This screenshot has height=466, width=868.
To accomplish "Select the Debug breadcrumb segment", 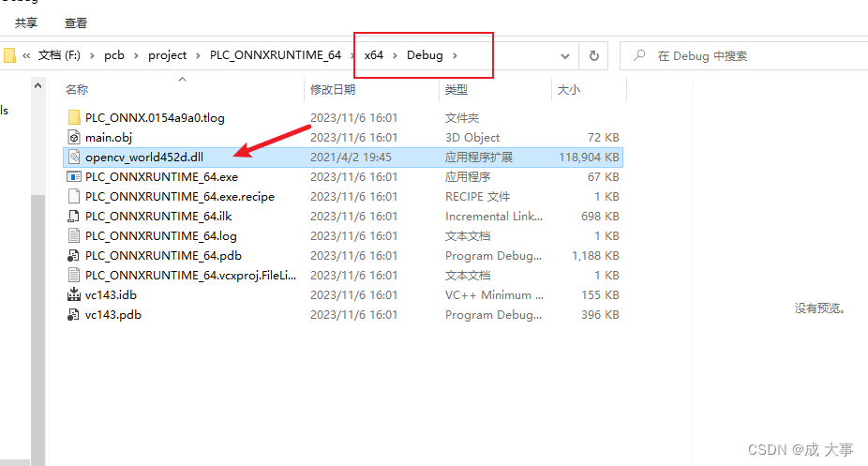I will [425, 55].
